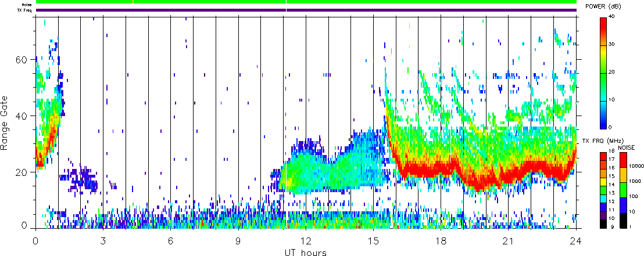
Task: Click the 'POWER (dB)' legend title
Action: pyautogui.click(x=604, y=7)
